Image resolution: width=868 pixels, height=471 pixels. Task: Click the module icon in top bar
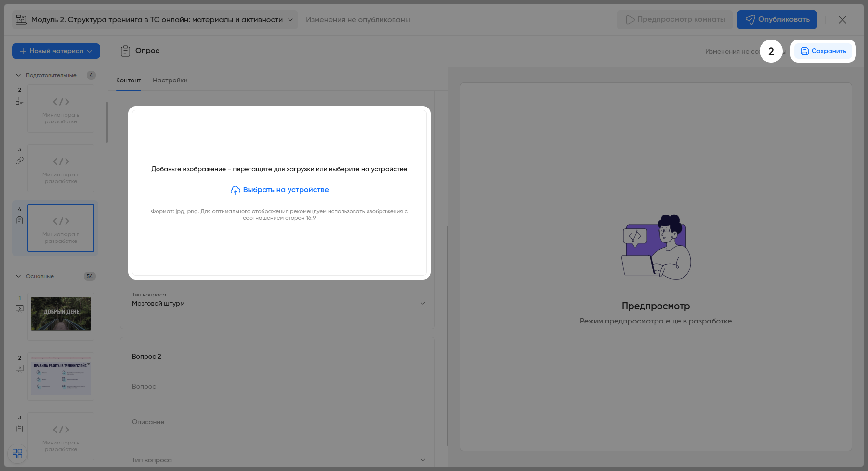click(21, 20)
